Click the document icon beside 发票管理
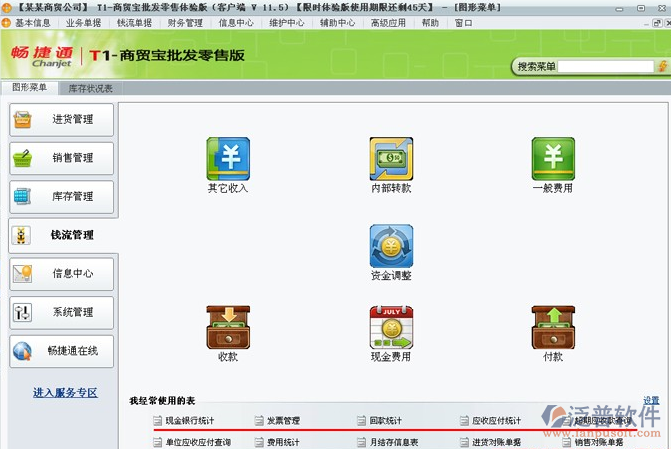Viewport: 671px width, 449px height. pyautogui.click(x=259, y=421)
